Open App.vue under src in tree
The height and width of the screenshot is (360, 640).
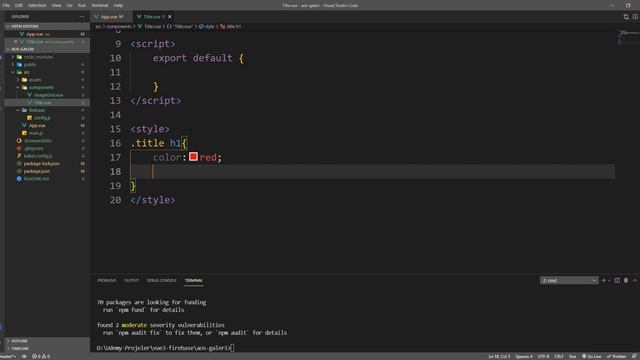pos(47,125)
